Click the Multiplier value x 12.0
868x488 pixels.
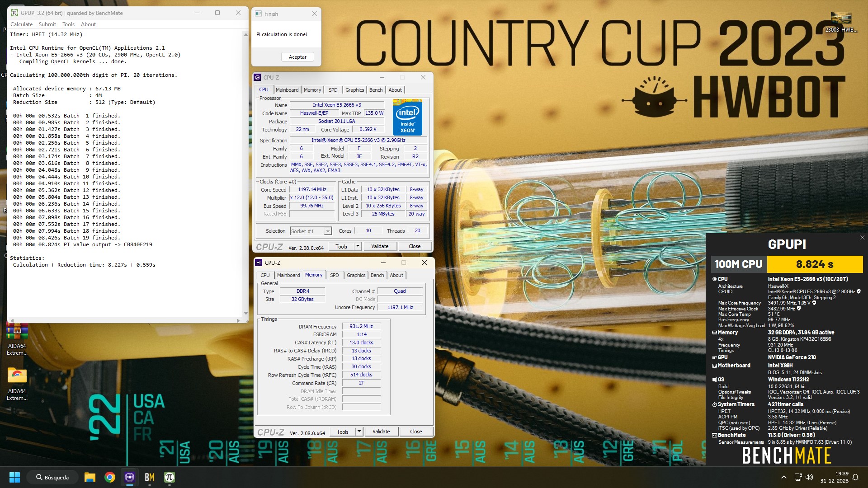[312, 198]
